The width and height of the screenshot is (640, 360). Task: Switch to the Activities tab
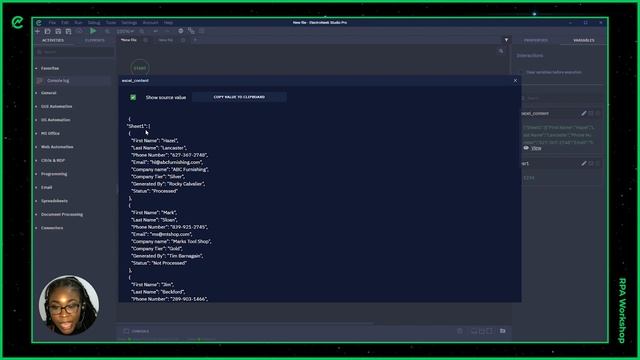[53, 40]
